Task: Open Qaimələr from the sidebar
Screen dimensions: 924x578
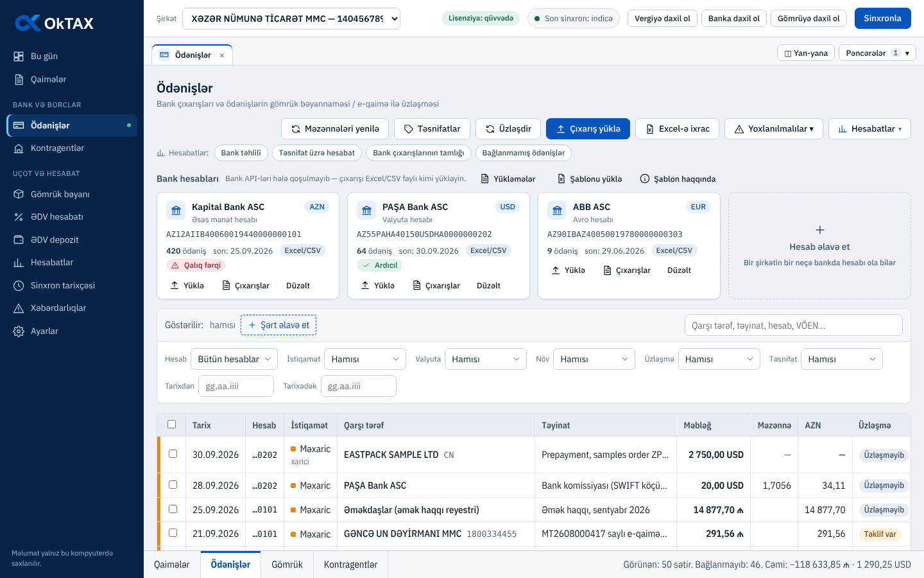Action: (x=72, y=80)
